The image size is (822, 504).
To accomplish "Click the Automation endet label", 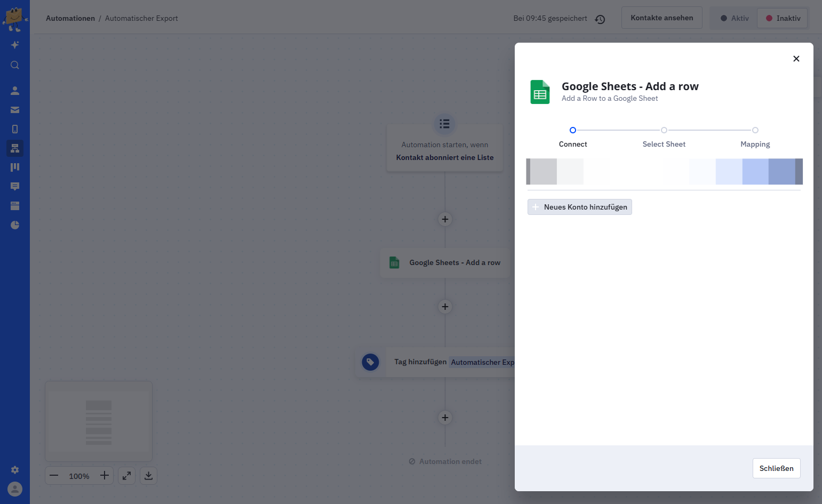I will (445, 462).
